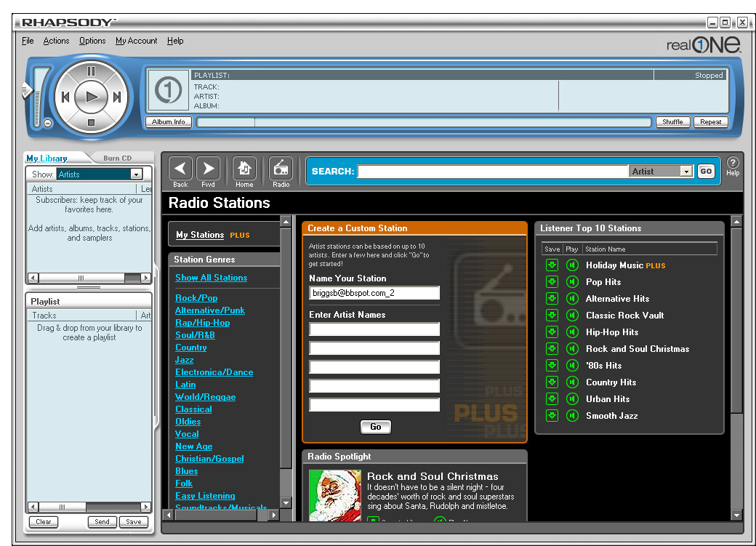The width and height of the screenshot is (756, 546).
Task: Open the Rock/Pop genre link
Action: (x=196, y=298)
